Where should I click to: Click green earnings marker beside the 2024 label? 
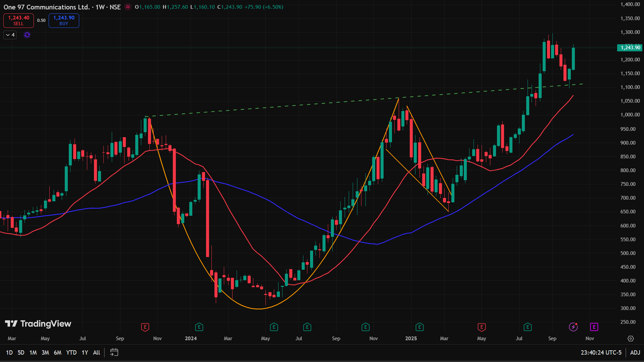[199, 327]
